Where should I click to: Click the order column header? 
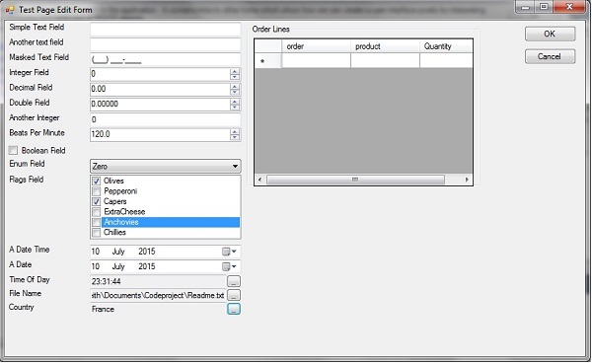click(316, 46)
